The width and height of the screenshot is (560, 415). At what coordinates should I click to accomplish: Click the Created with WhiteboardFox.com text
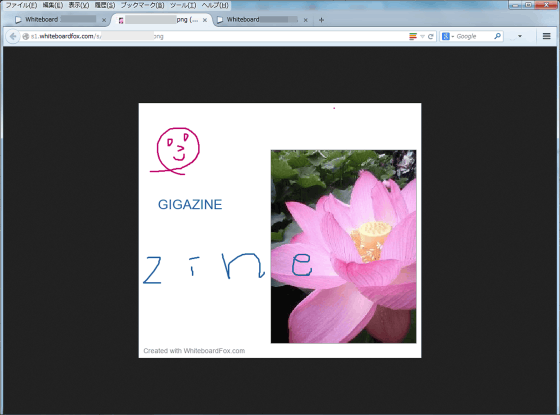point(194,351)
